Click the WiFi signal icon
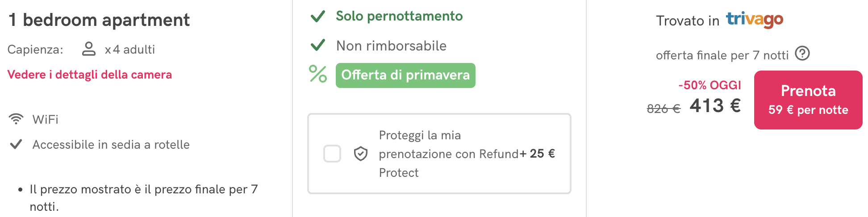 [x=16, y=119]
